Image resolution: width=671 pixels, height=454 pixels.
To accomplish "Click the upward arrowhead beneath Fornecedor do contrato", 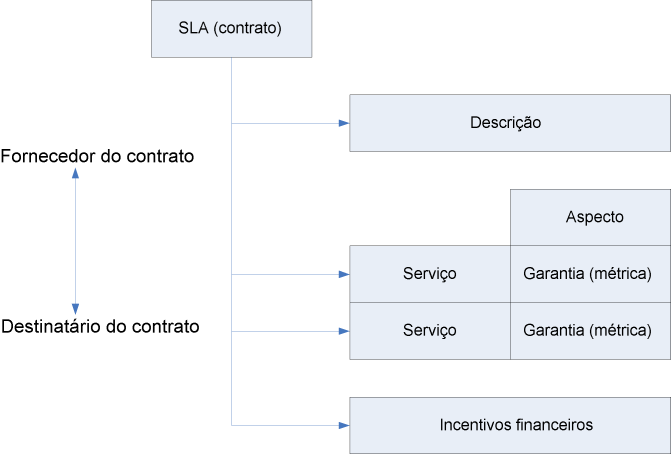I will [76, 175].
